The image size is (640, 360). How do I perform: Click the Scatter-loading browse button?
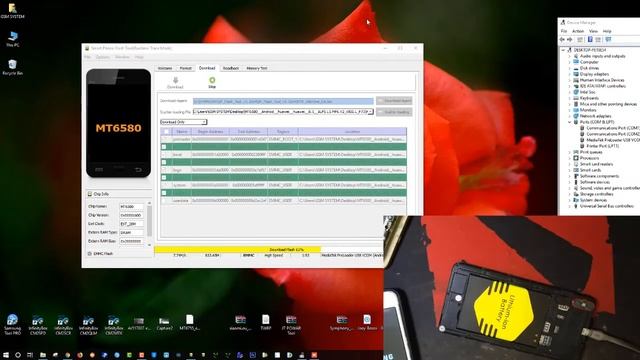pos(394,112)
